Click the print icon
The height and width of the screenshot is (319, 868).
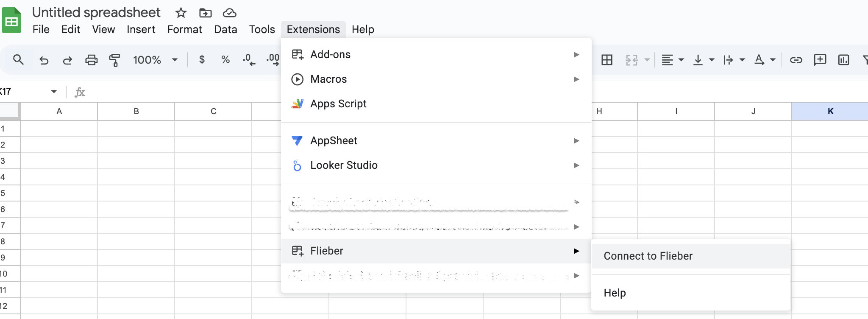91,60
